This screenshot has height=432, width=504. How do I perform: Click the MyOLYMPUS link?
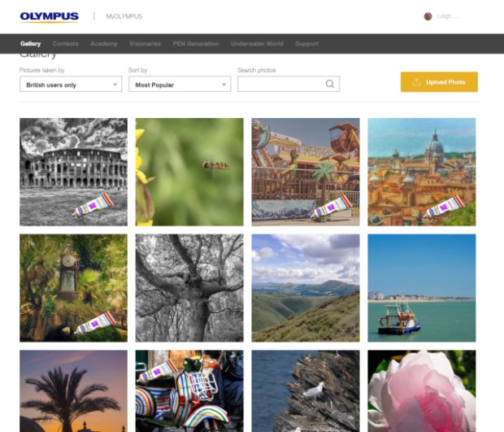tap(124, 16)
